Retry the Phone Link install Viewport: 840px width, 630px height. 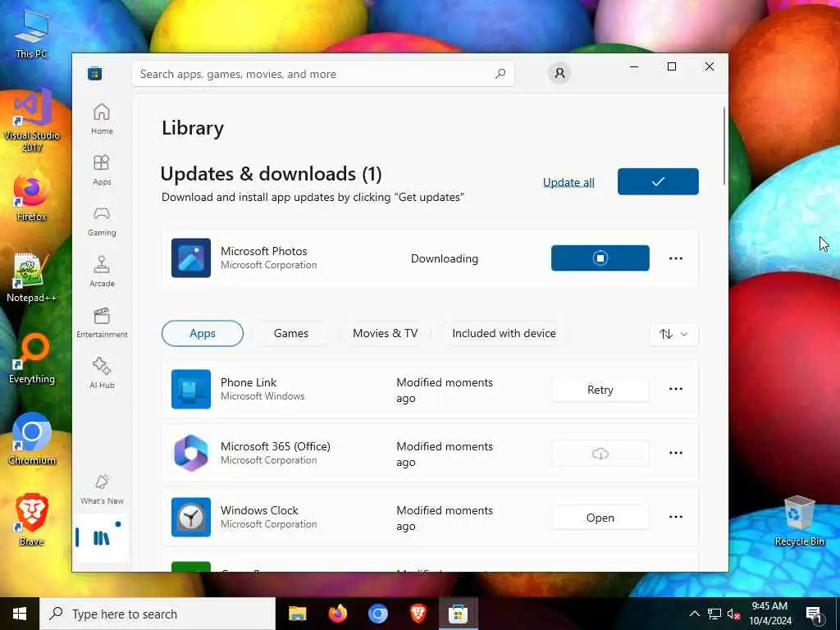[600, 390]
